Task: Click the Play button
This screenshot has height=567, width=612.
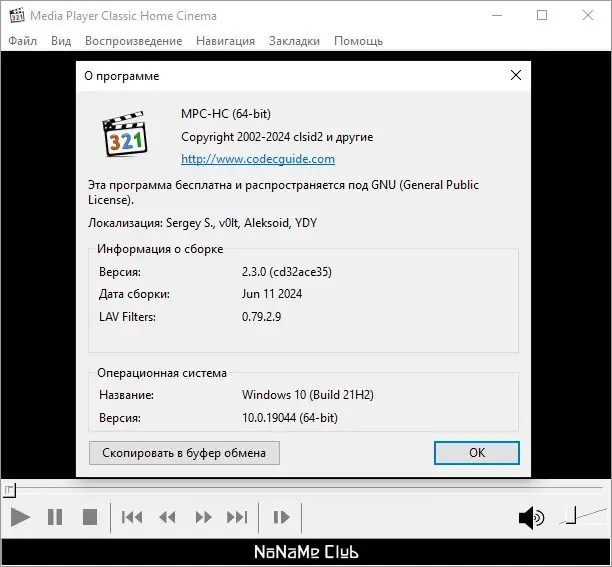Action: (20, 517)
